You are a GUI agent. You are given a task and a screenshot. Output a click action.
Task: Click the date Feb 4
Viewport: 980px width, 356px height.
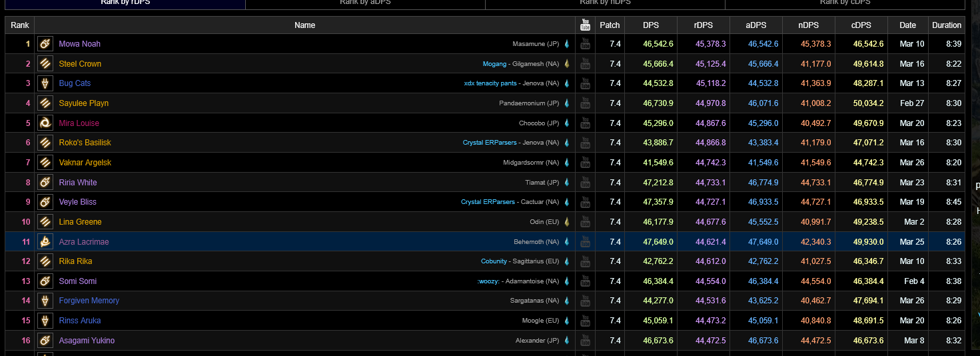click(x=913, y=281)
